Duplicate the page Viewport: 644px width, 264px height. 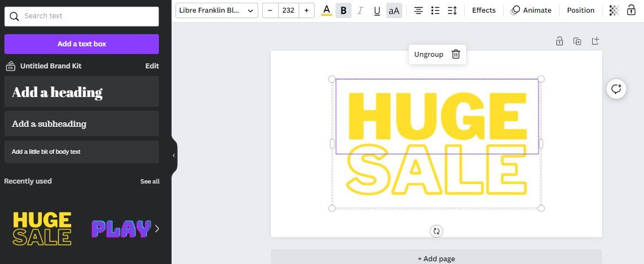coord(577,41)
